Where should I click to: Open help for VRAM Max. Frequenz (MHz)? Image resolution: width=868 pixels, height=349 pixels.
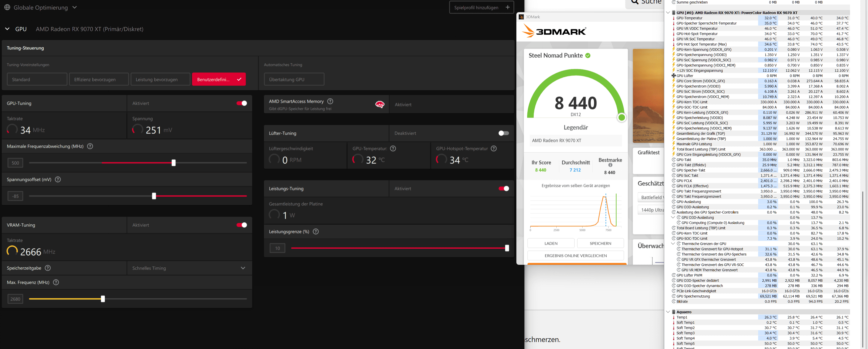56,282
